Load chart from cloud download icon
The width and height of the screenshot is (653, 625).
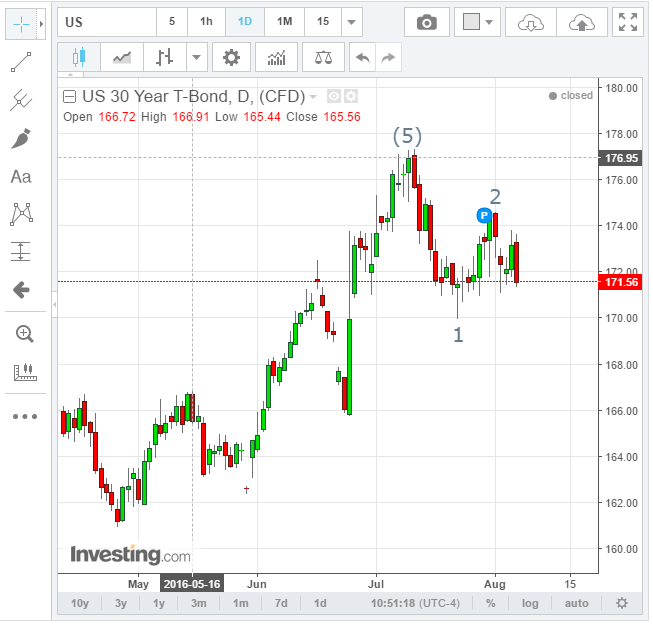coord(531,22)
